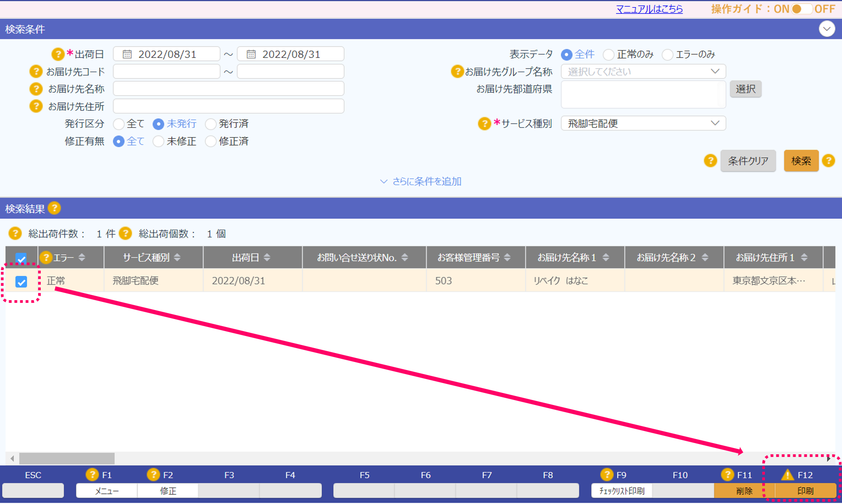Toggle the 操作ガイド ON/OFF switch
The image size is (842, 504).
coord(802,9)
